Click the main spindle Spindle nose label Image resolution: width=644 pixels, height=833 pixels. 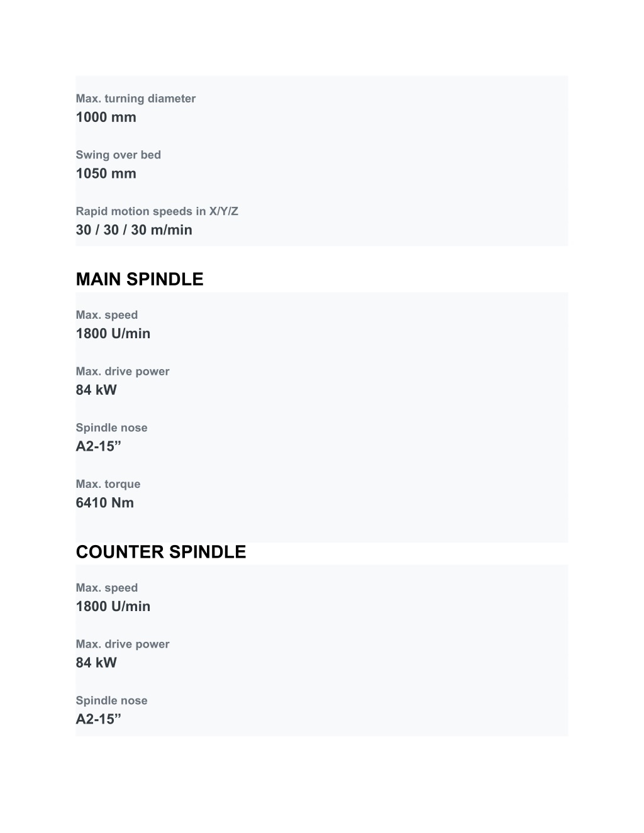coord(112,428)
